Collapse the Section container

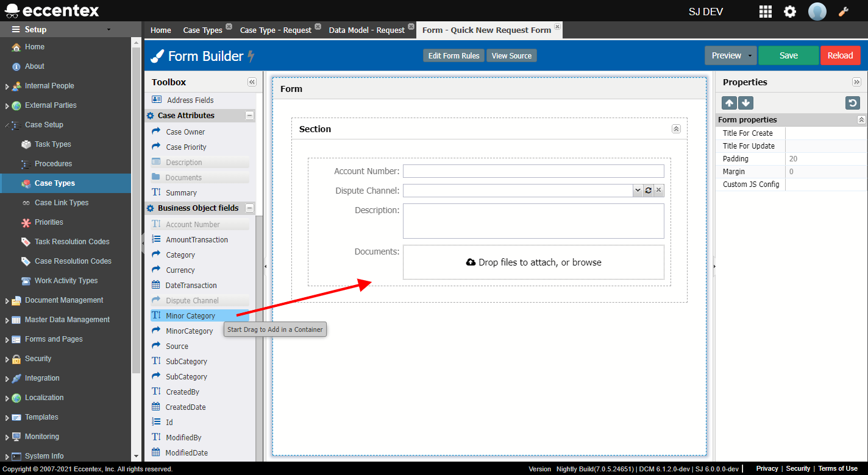coord(676,129)
